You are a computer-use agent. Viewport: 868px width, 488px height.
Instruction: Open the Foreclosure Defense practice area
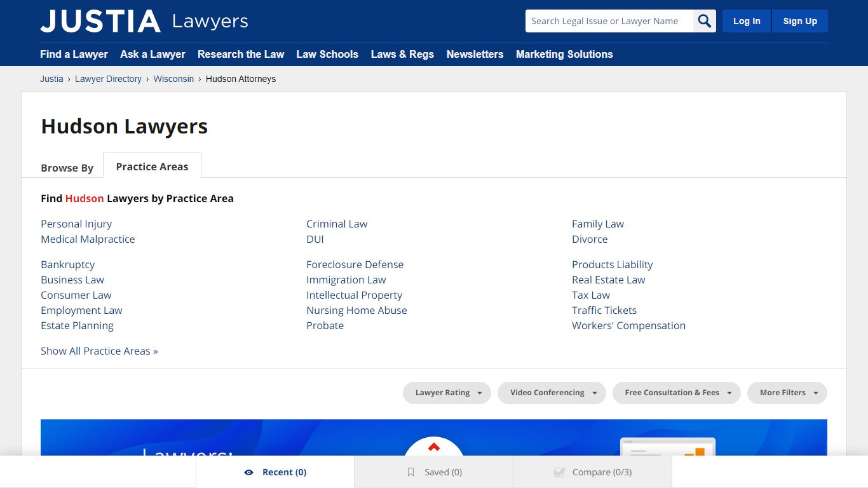(355, 264)
